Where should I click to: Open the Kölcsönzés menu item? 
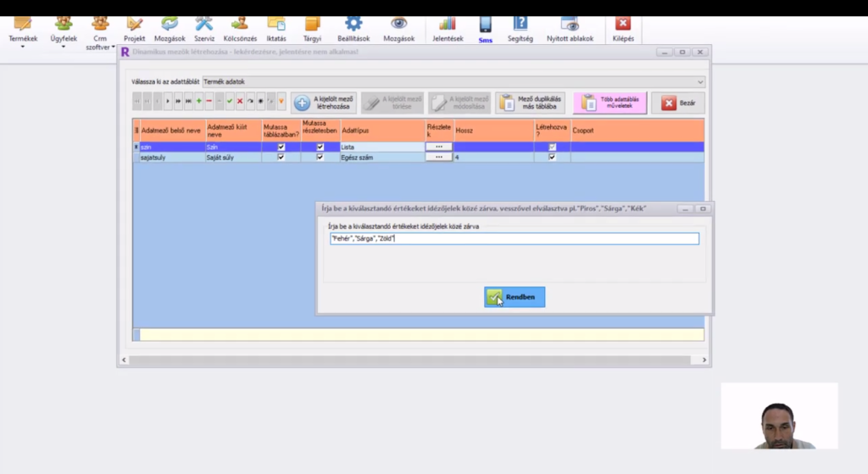point(240,28)
